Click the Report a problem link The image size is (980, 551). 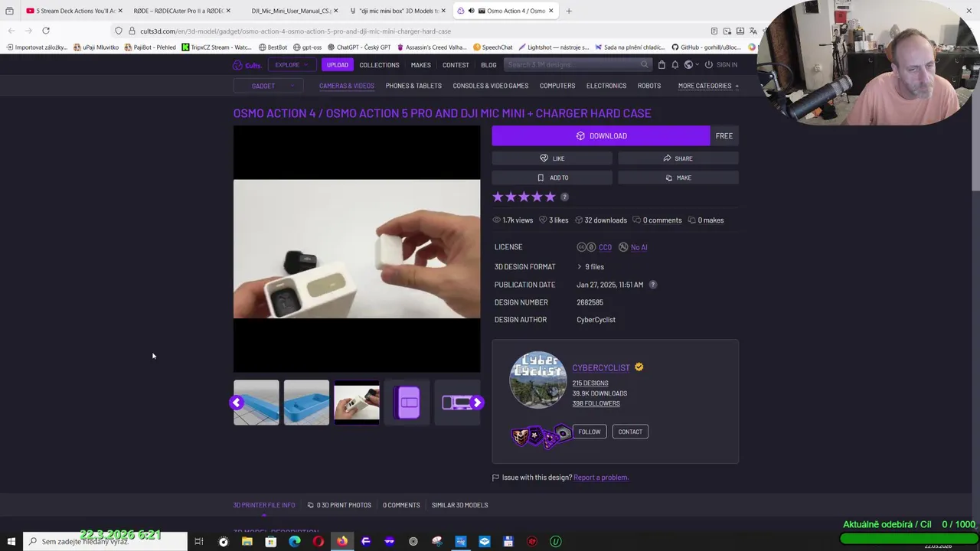point(601,478)
